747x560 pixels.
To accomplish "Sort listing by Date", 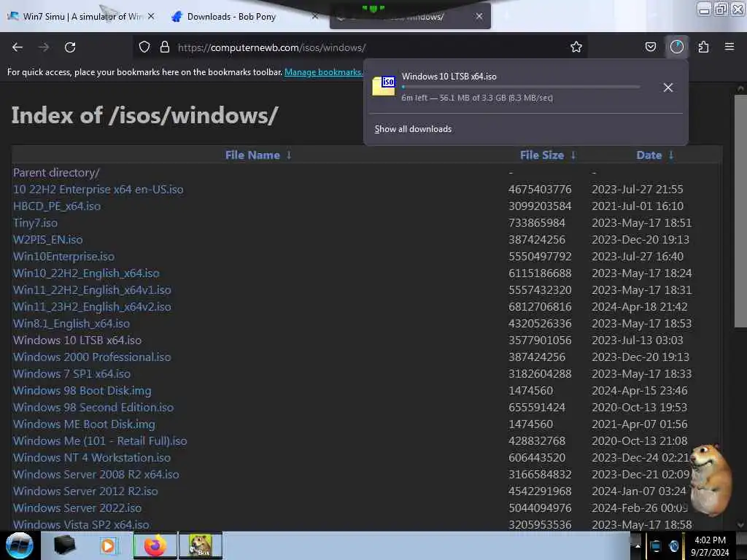I will click(649, 155).
